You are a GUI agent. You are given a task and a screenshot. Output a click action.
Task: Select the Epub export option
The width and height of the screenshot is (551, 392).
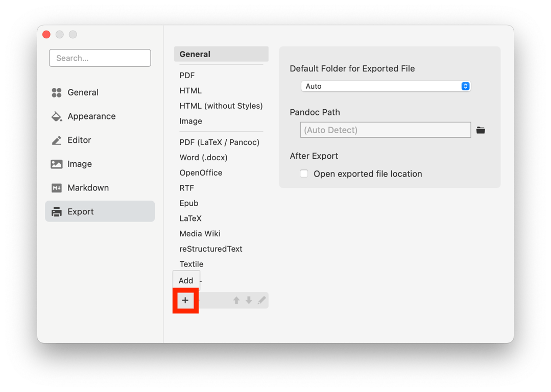188,203
